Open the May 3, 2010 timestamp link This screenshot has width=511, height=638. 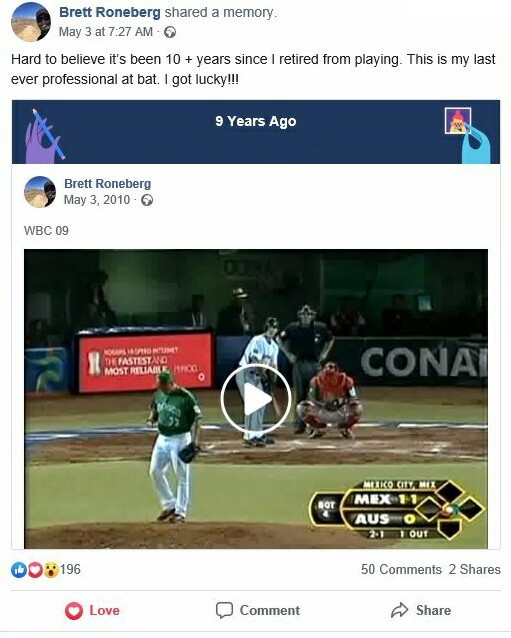coord(97,200)
